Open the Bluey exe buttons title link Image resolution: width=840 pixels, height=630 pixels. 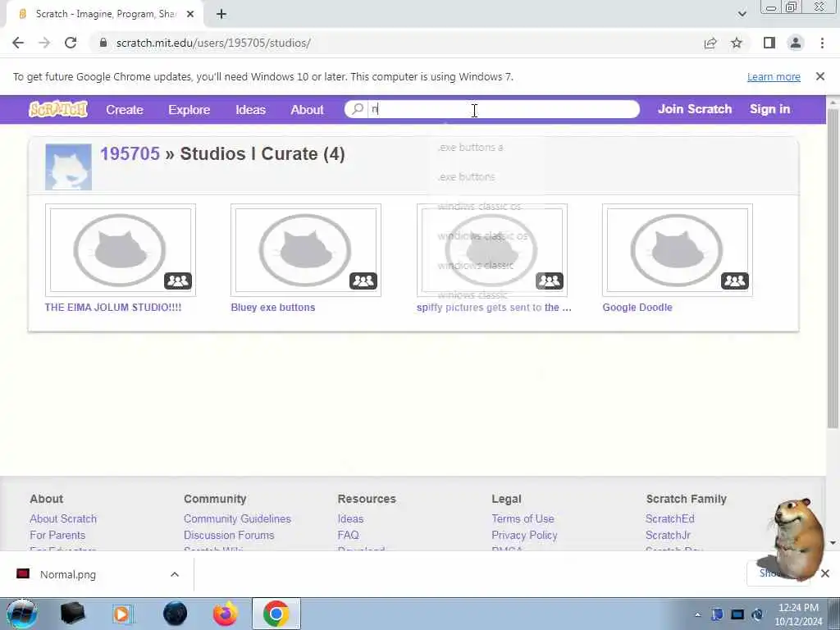pyautogui.click(x=272, y=308)
